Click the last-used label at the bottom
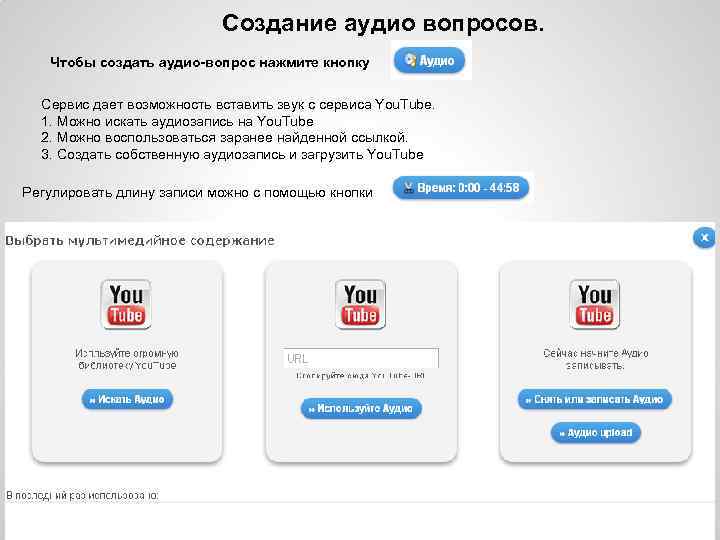Screen dimensions: 720x540 tap(82, 495)
